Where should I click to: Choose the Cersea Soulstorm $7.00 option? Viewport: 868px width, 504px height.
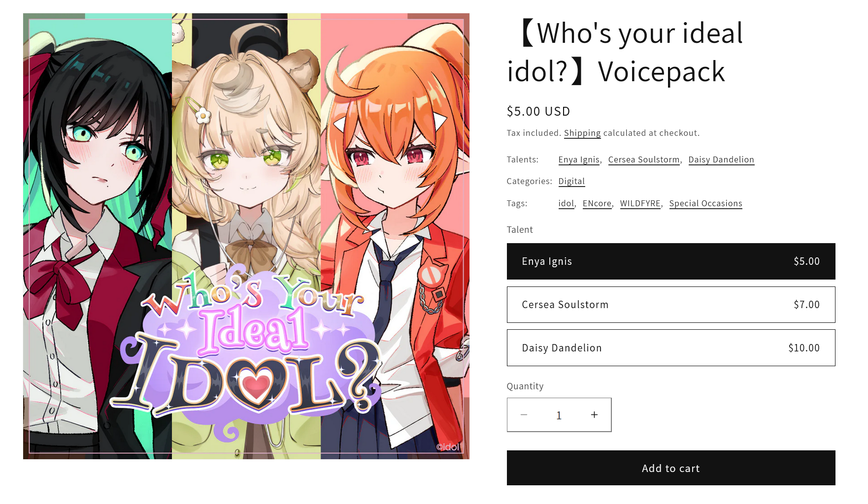(671, 305)
